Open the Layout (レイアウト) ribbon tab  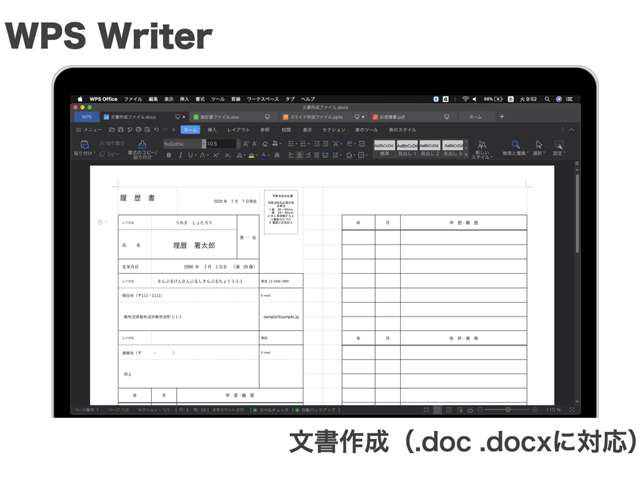tap(238, 130)
